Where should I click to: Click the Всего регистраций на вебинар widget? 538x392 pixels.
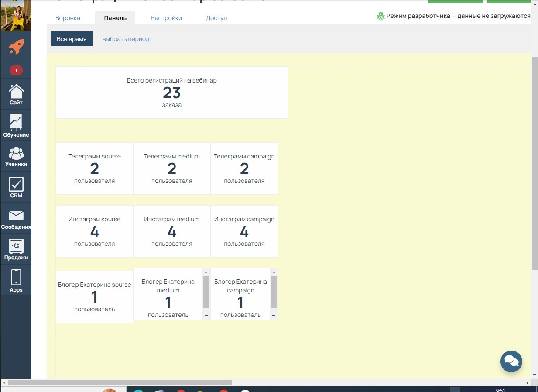coord(171,93)
